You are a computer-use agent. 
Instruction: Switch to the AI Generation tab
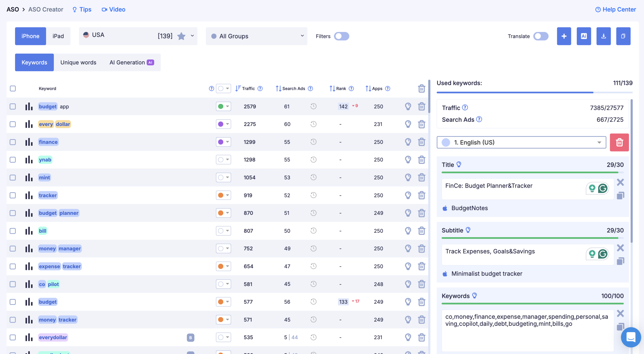132,62
